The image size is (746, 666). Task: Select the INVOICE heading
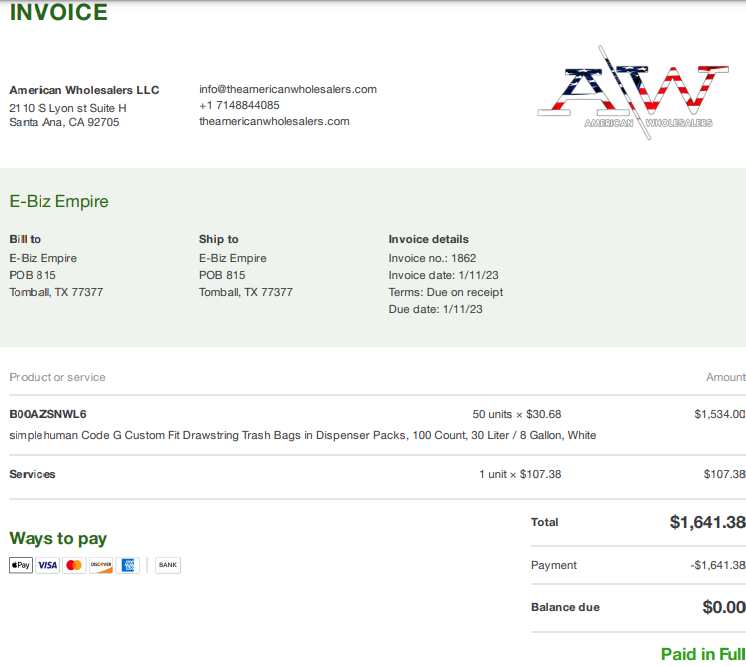pos(59,12)
